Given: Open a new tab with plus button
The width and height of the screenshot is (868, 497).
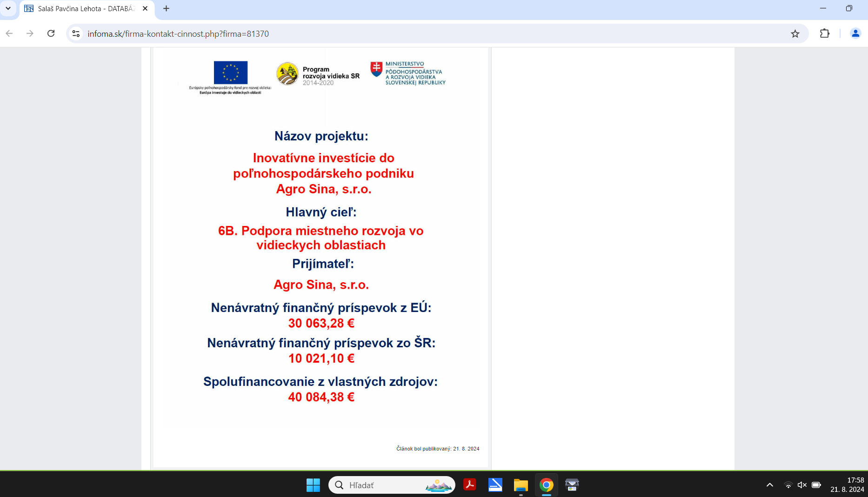Looking at the screenshot, I should pyautogui.click(x=166, y=8).
